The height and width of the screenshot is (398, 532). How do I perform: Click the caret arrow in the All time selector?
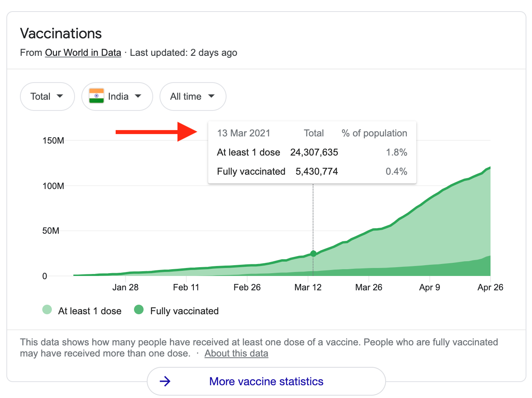tap(211, 96)
